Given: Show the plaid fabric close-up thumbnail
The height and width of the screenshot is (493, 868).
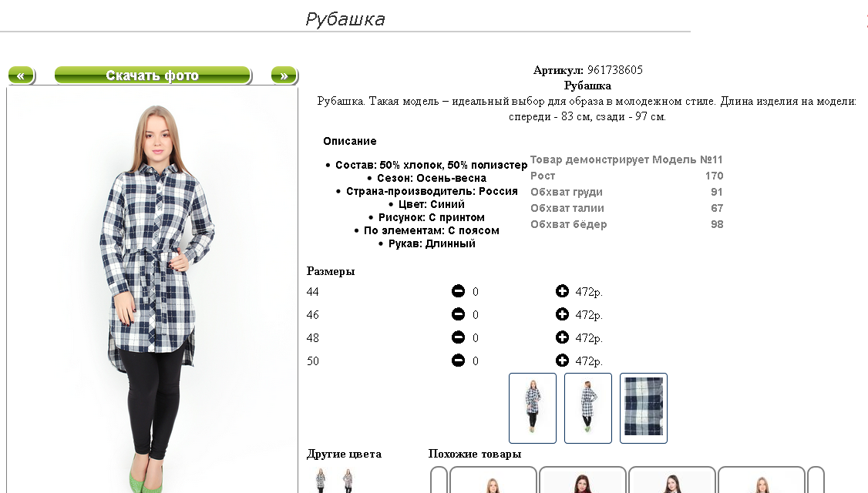Looking at the screenshot, I should [x=643, y=408].
